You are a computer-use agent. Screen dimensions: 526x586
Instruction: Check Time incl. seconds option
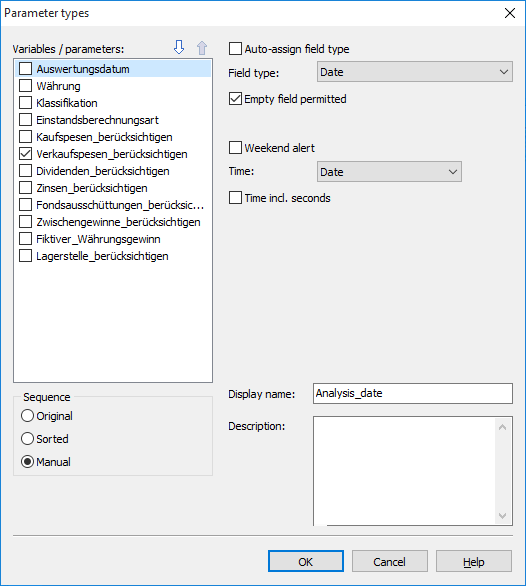[x=235, y=198]
